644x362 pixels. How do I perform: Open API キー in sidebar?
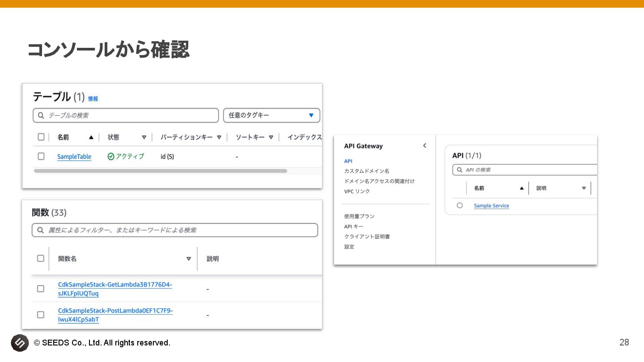(354, 227)
